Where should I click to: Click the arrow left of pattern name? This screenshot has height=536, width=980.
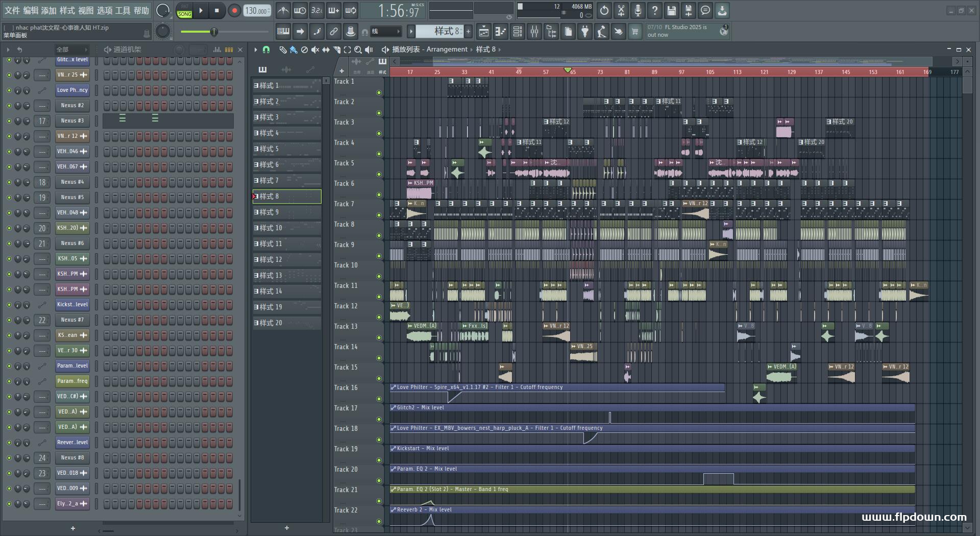[x=411, y=32]
